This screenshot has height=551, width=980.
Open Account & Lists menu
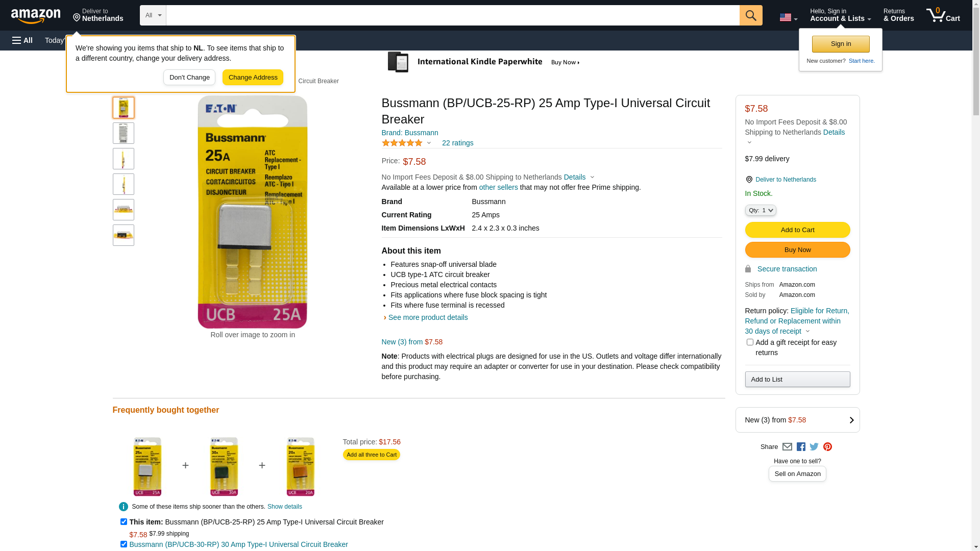840,15
